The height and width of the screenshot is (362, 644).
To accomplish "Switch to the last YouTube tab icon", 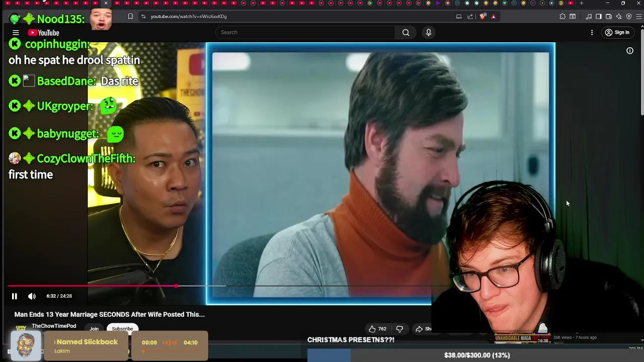I will [x=571, y=3].
